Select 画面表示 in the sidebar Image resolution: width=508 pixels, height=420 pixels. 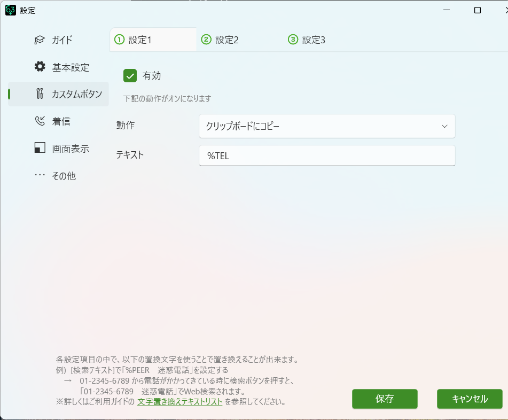(x=70, y=149)
